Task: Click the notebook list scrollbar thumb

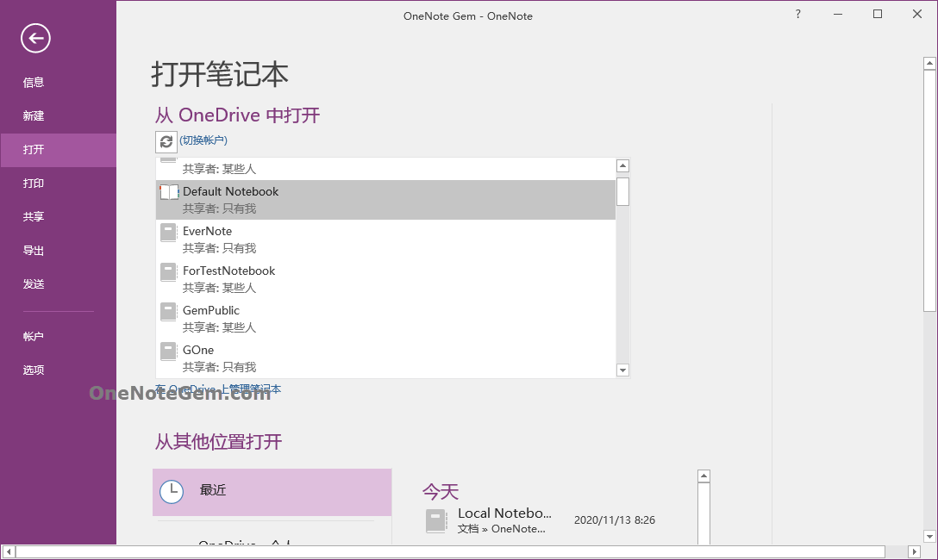Action: click(622, 191)
